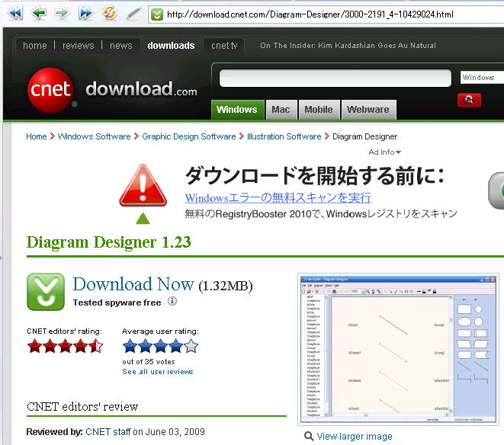The width and height of the screenshot is (504, 445).
Task: Go to Home breadcrumb link
Action: point(37,136)
